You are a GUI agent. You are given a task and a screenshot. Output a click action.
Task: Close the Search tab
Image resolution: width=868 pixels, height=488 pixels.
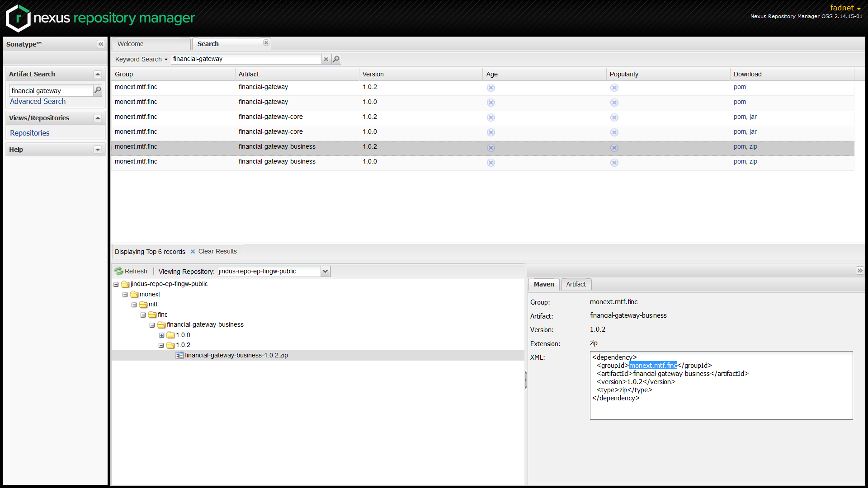(266, 42)
